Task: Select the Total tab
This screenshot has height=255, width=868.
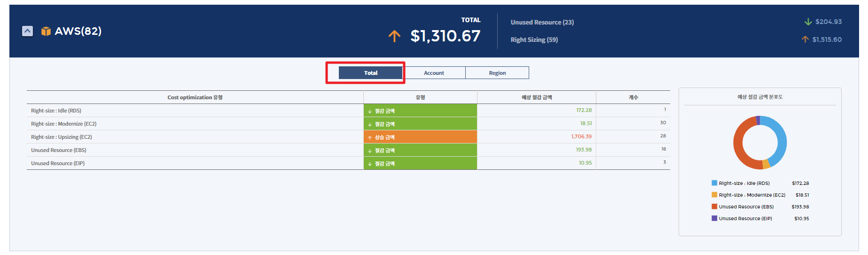Action: pos(370,73)
